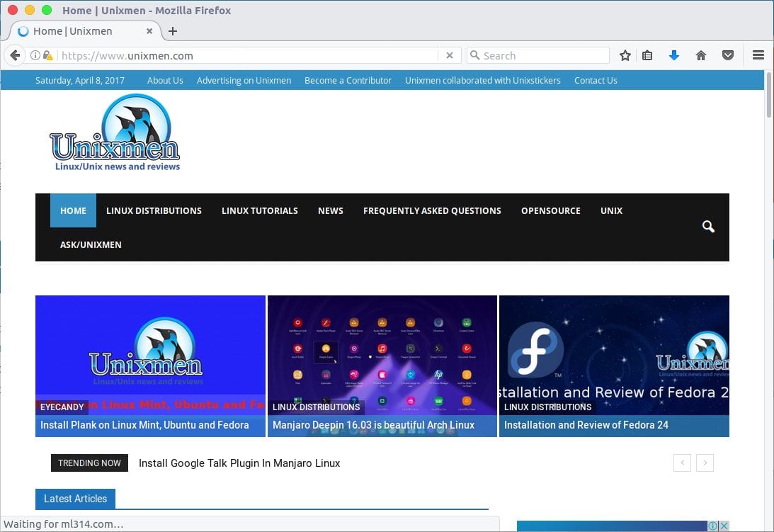Open Unixmen collaborated with Unixstickers link
Screen dimensions: 774x532
pos(483,81)
